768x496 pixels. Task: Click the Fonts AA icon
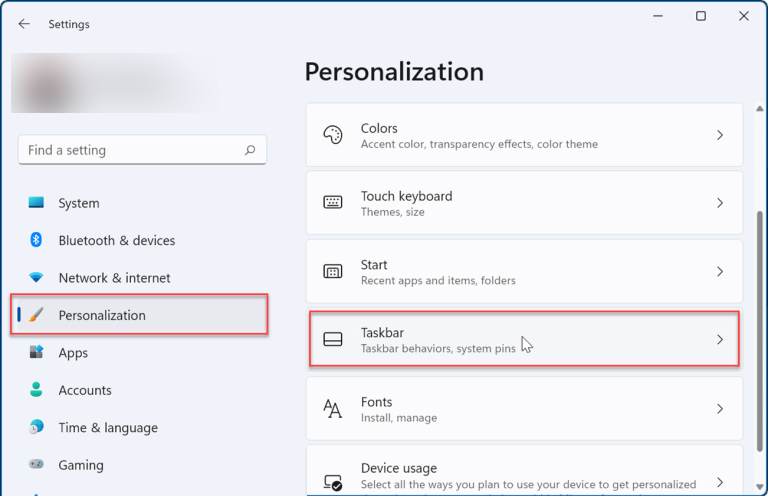(333, 408)
